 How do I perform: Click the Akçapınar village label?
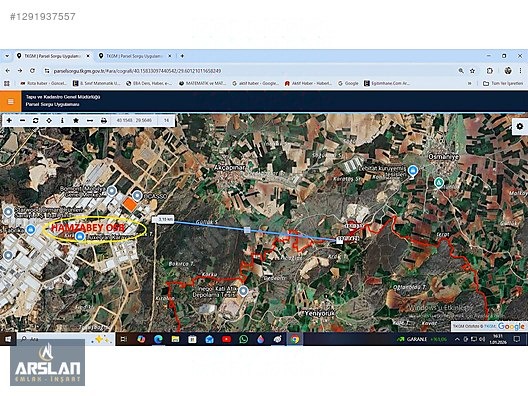click(x=229, y=167)
